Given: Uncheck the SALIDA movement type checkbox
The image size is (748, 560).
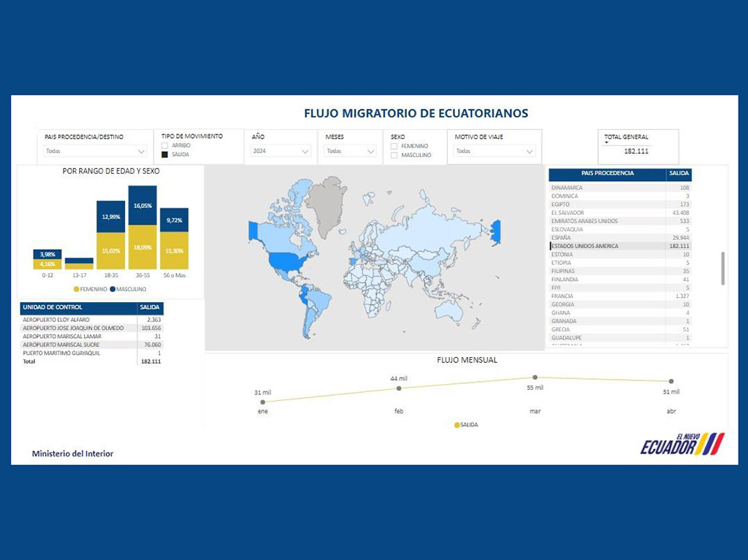Looking at the screenshot, I should tap(165, 155).
